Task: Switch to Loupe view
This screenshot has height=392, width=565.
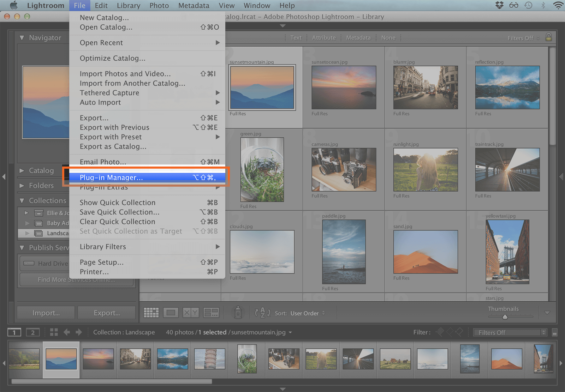Action: pyautogui.click(x=171, y=313)
